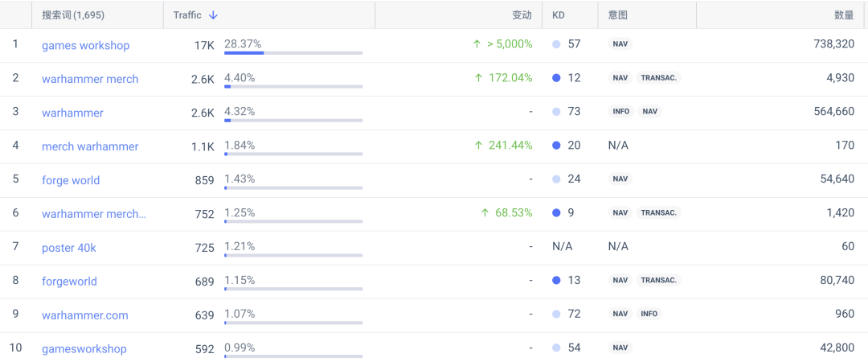Select the 859 traffic value
The height and width of the screenshot is (362, 868).
204,181
